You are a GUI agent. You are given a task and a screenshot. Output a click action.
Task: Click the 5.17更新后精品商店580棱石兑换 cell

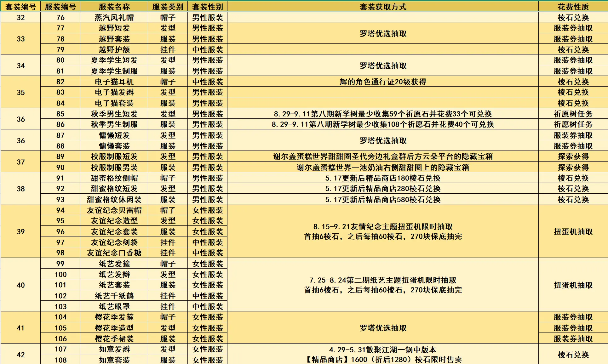tap(383, 200)
